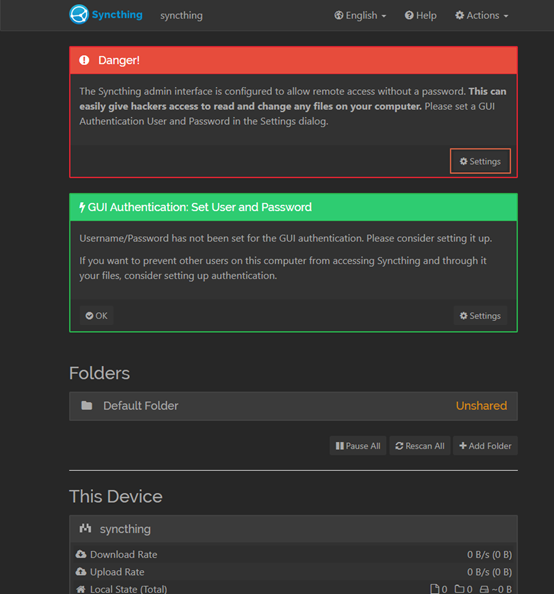554x594 pixels.
Task: Click the Upload Rate label
Action: tap(117, 572)
